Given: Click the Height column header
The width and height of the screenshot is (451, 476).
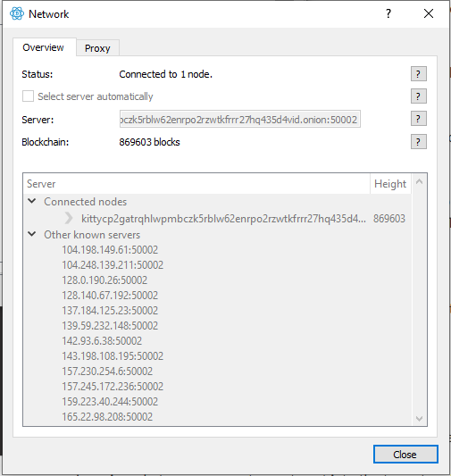Looking at the screenshot, I should 390,184.
